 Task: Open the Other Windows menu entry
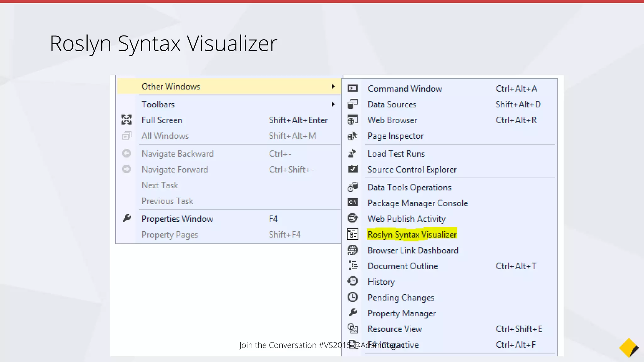229,86
